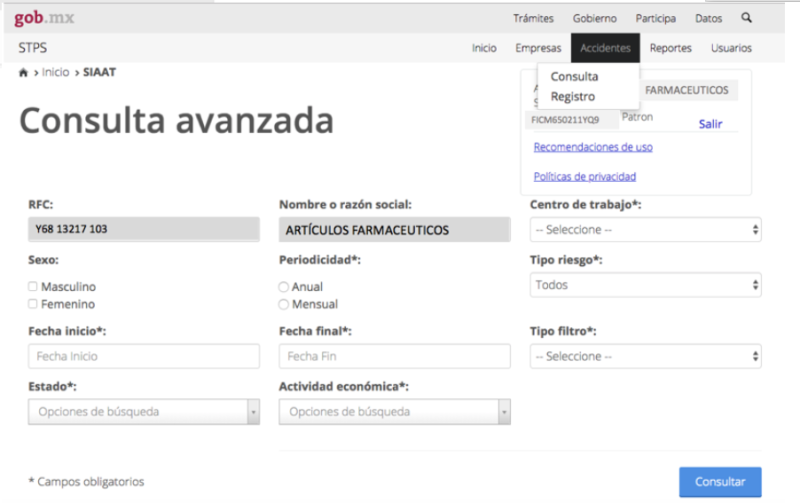
Task: Select the Mensual radio button
Action: 284,305
